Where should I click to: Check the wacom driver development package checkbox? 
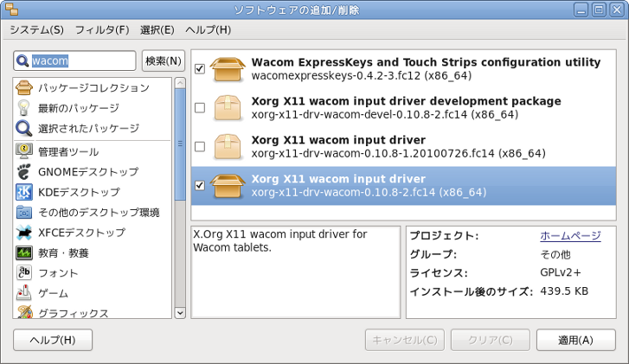[x=200, y=108]
